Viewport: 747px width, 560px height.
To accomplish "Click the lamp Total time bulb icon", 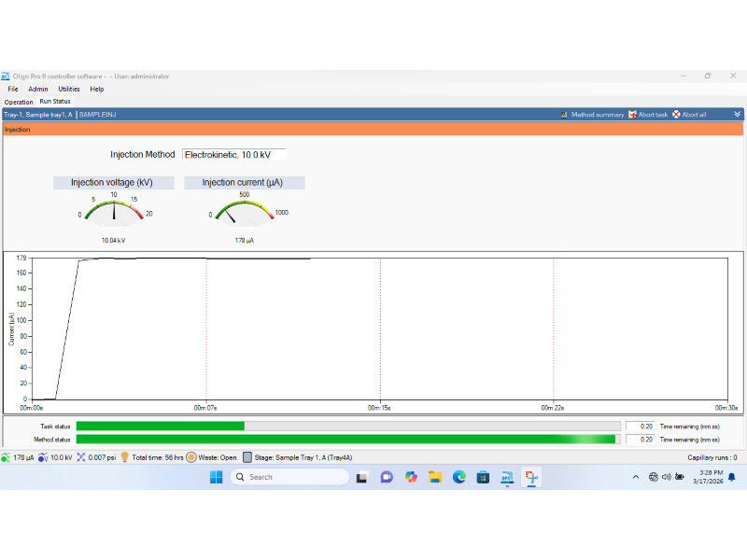I will point(125,457).
